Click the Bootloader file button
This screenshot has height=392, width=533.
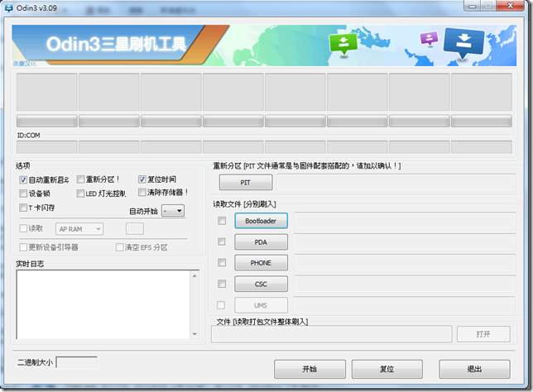(261, 221)
